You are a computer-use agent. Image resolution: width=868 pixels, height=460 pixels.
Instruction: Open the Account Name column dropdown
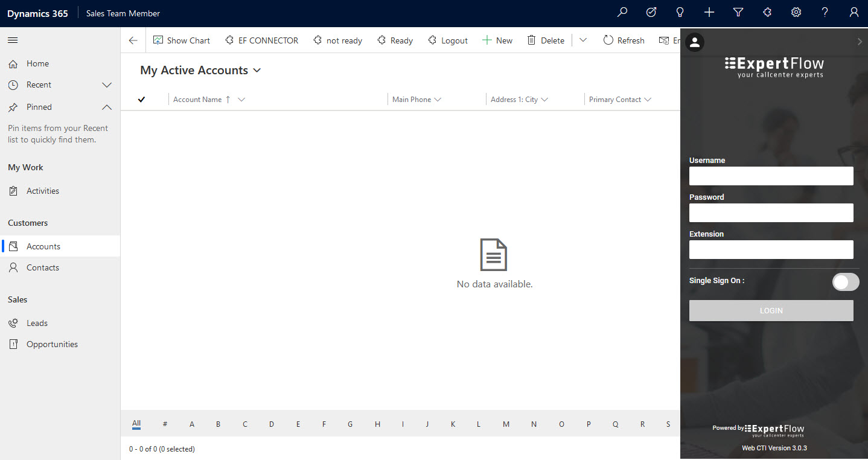(241, 99)
